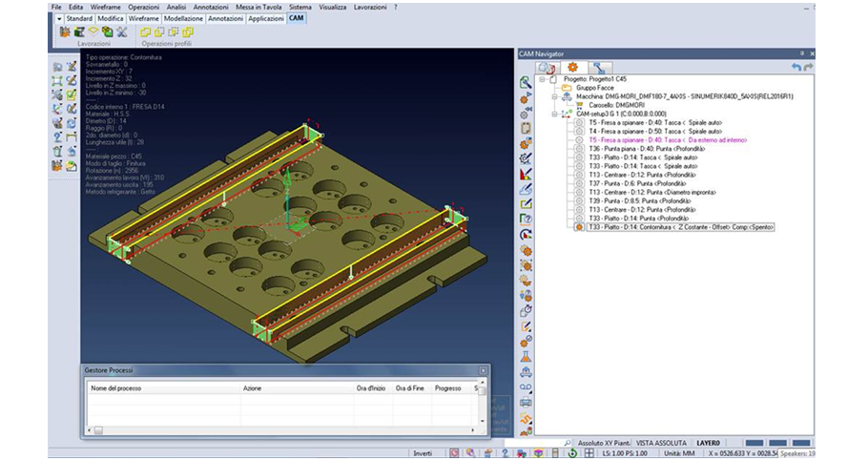Click the green check edit icon in left toolbar

(x=72, y=95)
